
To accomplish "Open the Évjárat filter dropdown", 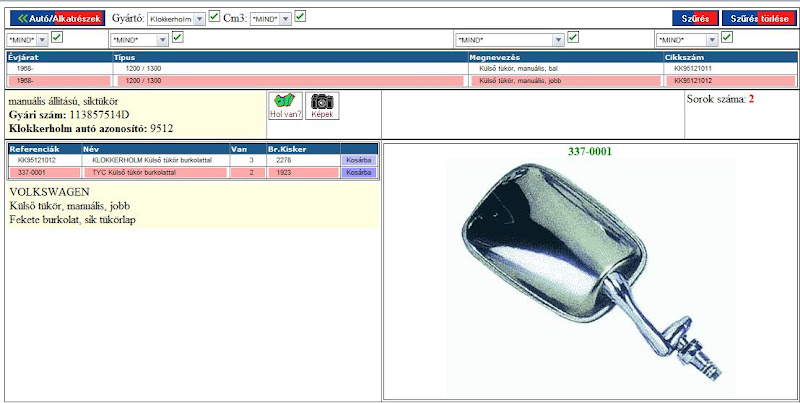I will coord(28,40).
